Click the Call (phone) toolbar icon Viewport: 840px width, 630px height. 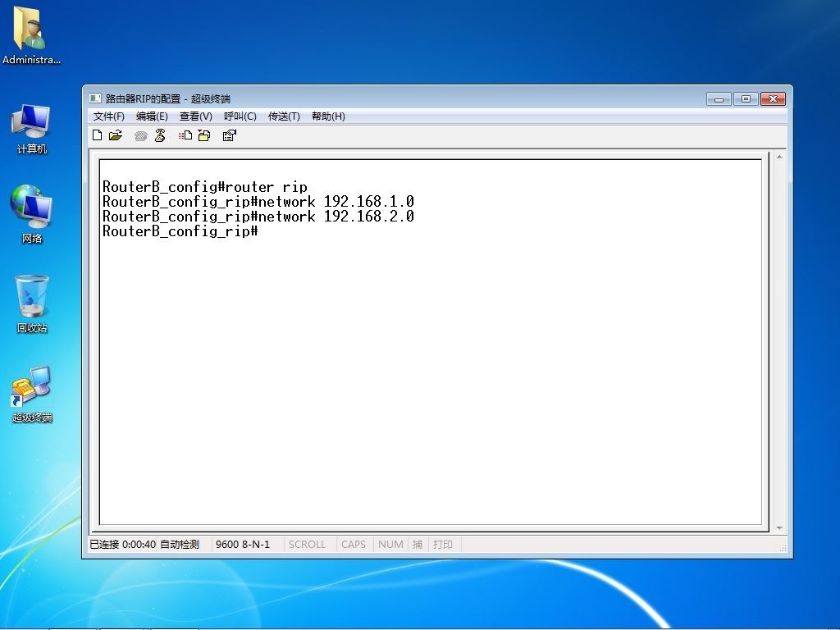coord(141,136)
